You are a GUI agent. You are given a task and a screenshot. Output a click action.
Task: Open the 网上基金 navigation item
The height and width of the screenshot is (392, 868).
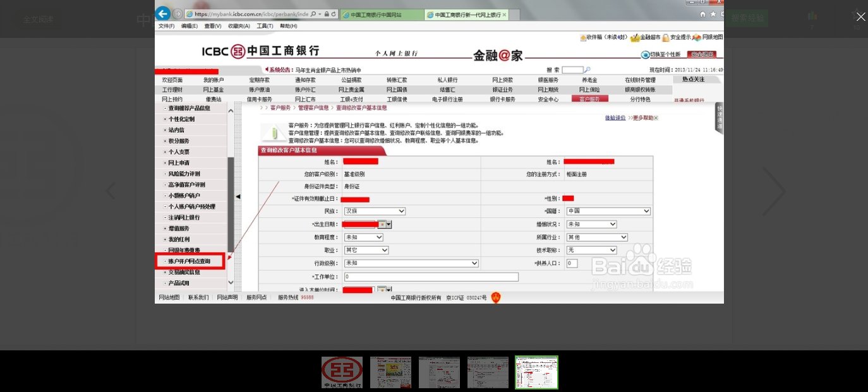(214, 90)
